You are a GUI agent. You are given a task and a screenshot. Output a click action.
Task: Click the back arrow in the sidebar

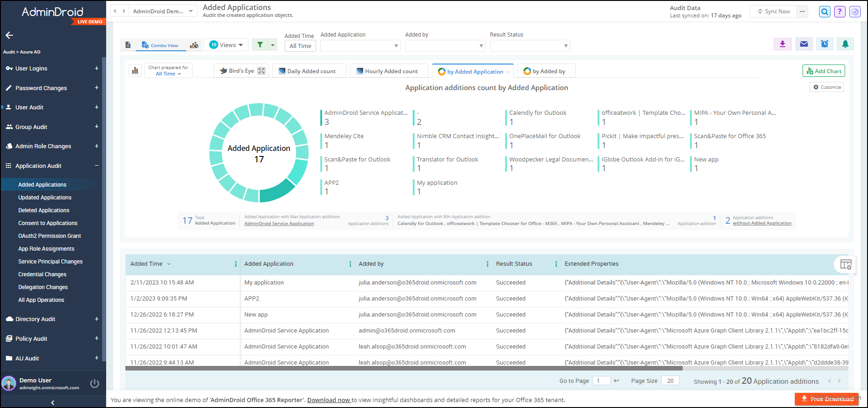click(9, 35)
